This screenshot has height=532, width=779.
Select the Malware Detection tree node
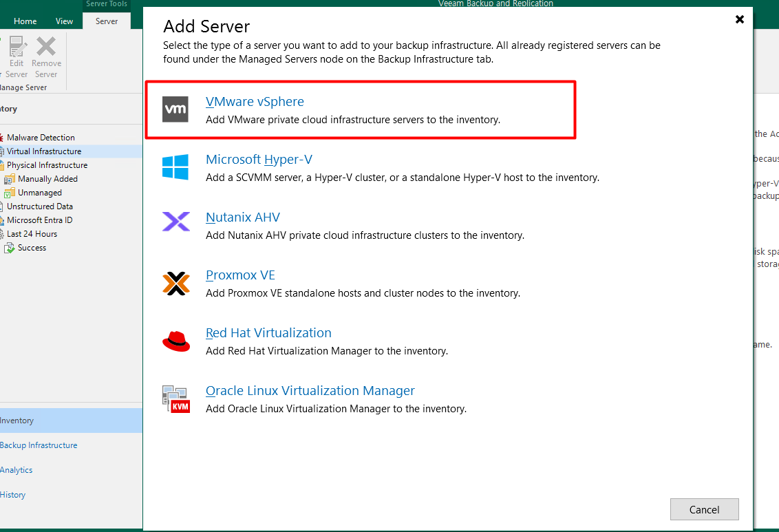click(x=41, y=138)
